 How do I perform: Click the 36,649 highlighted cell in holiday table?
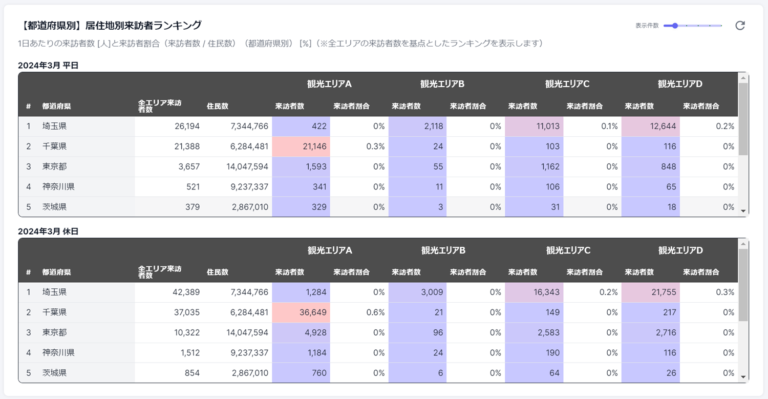[x=301, y=312]
